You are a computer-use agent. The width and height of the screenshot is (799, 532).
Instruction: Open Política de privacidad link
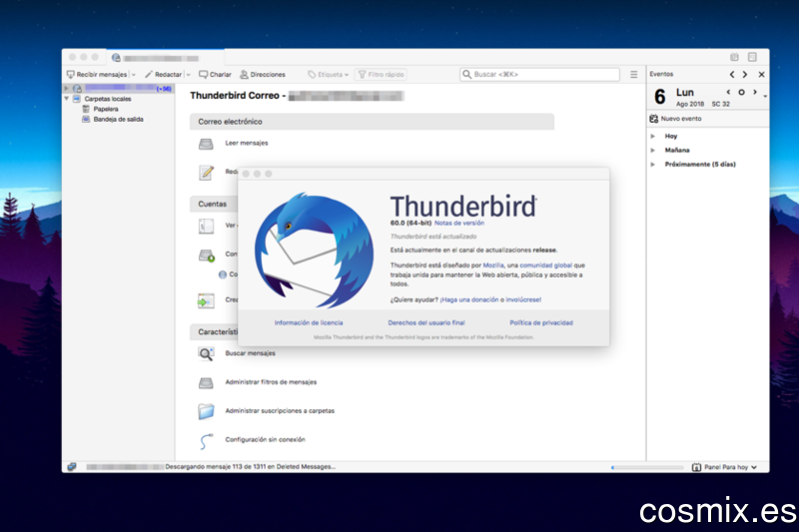(x=541, y=322)
